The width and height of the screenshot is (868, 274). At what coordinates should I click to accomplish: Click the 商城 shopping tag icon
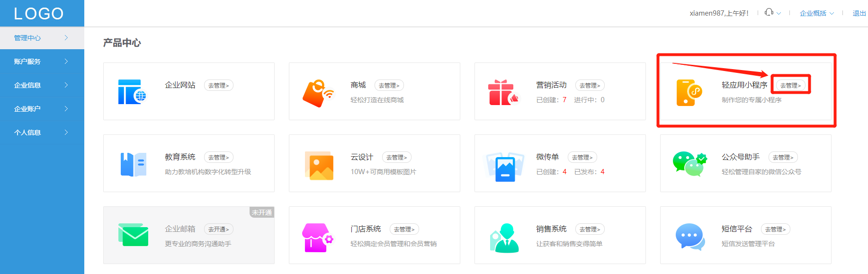(x=318, y=93)
